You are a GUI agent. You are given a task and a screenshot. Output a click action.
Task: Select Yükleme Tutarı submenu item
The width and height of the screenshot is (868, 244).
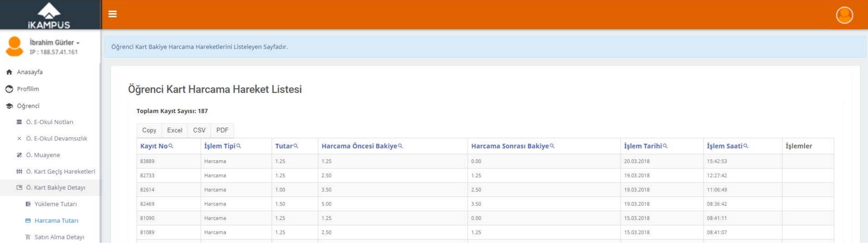[55, 204]
